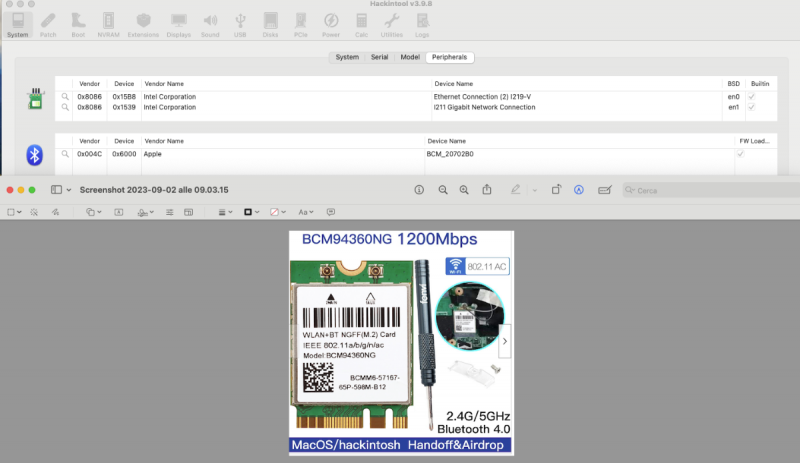Focus the Cerca search field
Viewport: 800px width, 463px height.
pyautogui.click(x=712, y=190)
